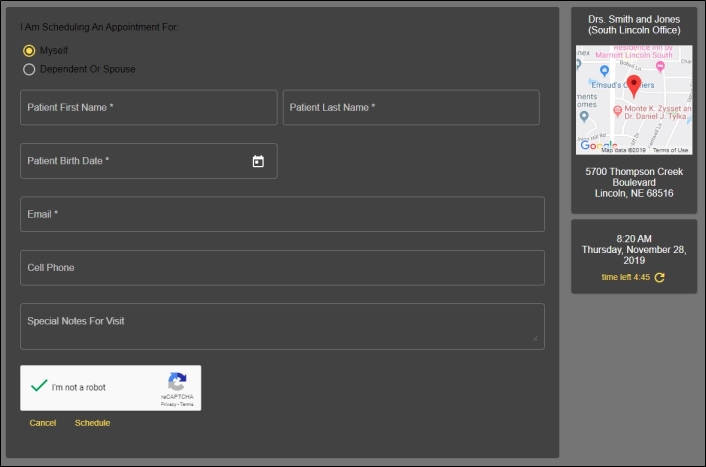Open the reCAPTCHA Privacy link
Image resolution: width=706 pixels, height=467 pixels.
167,405
